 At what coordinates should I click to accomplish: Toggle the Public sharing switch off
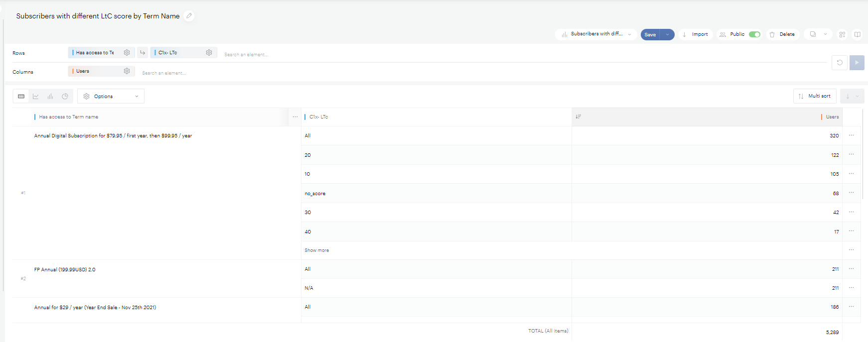pos(754,34)
